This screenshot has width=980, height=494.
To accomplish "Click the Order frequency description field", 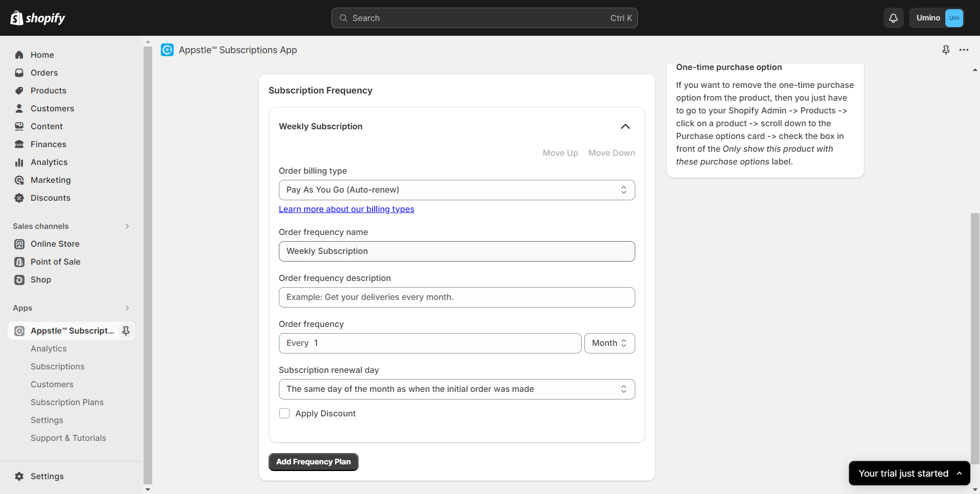I will 457,297.
